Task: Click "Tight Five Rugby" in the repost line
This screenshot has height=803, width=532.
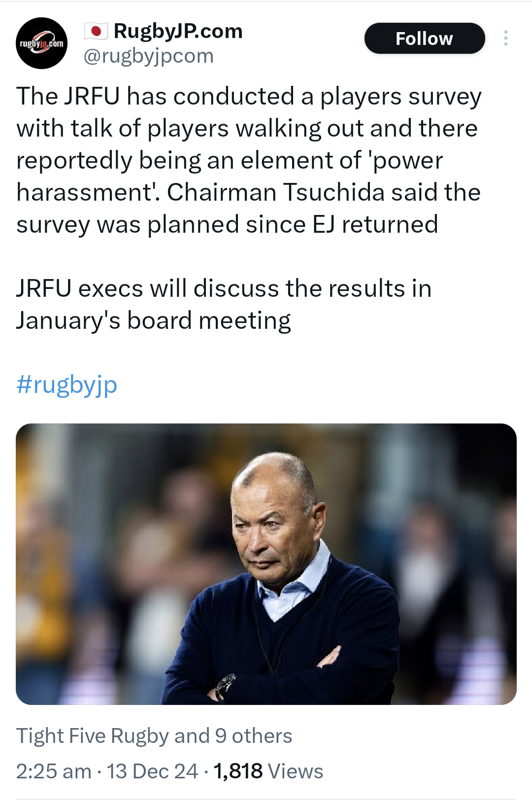Action: click(x=93, y=735)
